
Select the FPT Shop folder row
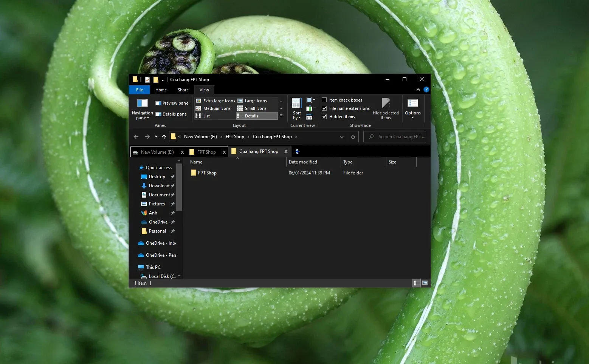(x=302, y=173)
